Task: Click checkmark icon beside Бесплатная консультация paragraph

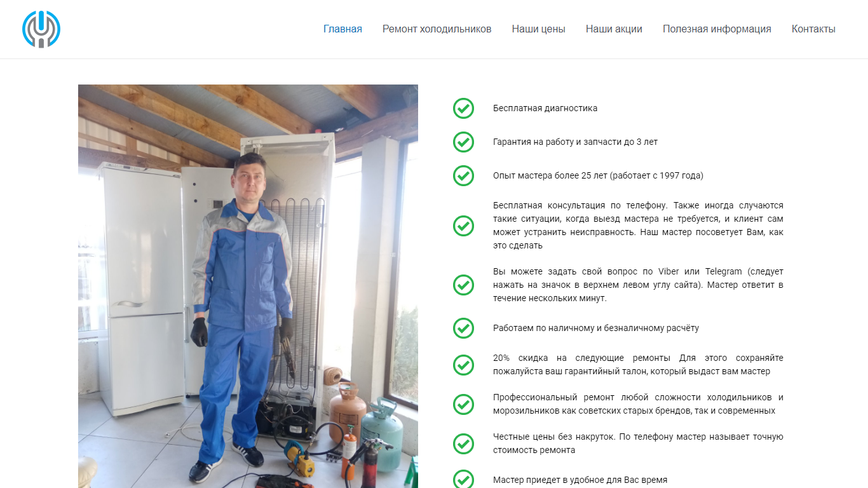Action: tap(463, 226)
